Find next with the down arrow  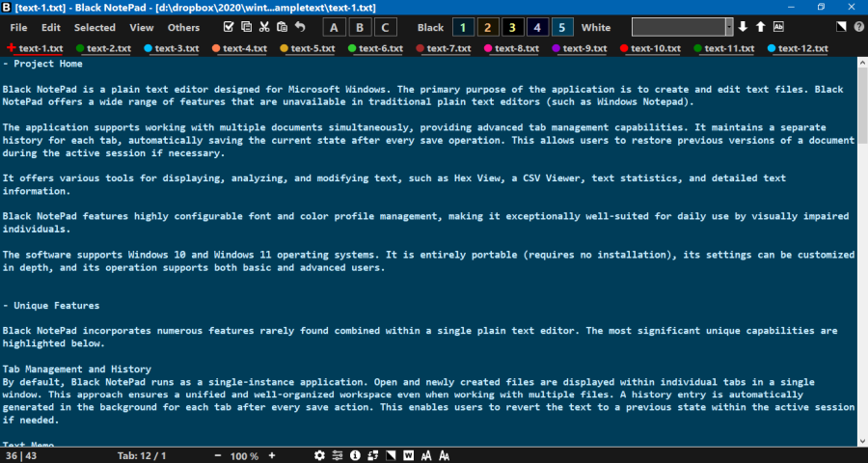pyautogui.click(x=743, y=27)
